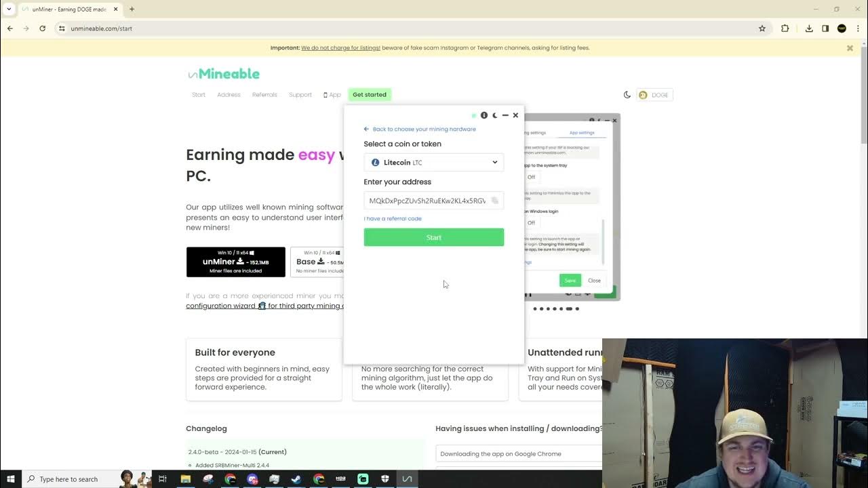
Task: Click the info icon in the unMiner window
Action: point(484,115)
